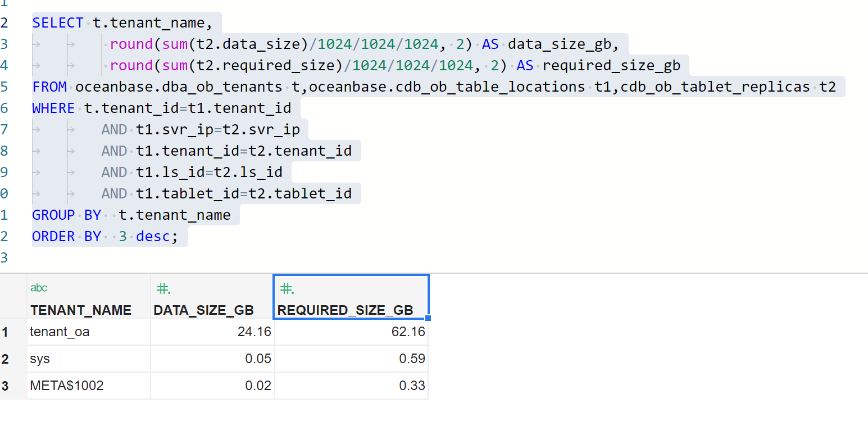Click the numeric type icon above DATA_SIZE_GB
This screenshot has width=868, height=430.
point(163,289)
